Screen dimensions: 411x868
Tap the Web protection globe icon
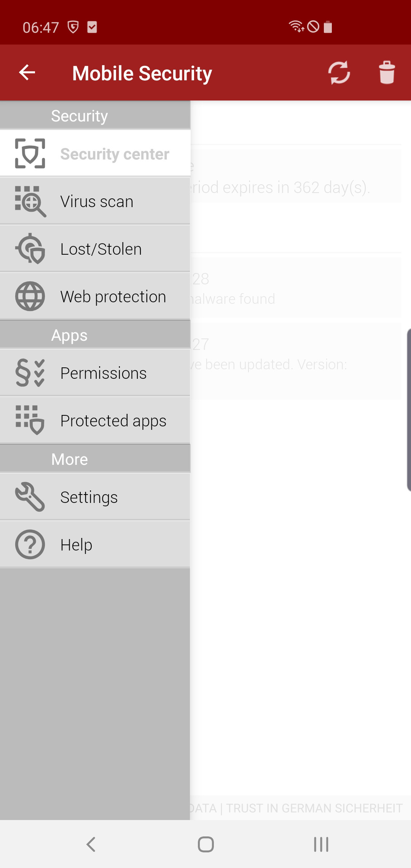click(x=30, y=296)
